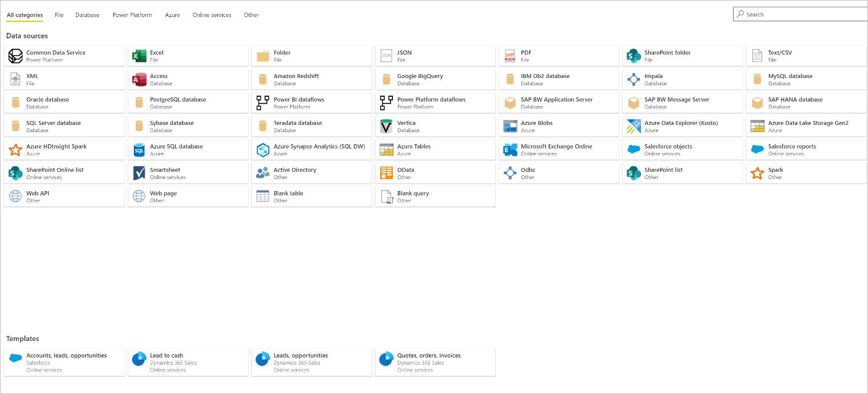Click the Excel data source icon
The image size is (868, 394).
139,56
